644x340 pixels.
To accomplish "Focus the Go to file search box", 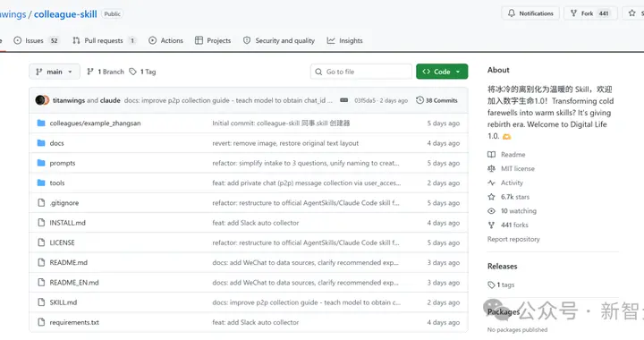I will tap(361, 72).
